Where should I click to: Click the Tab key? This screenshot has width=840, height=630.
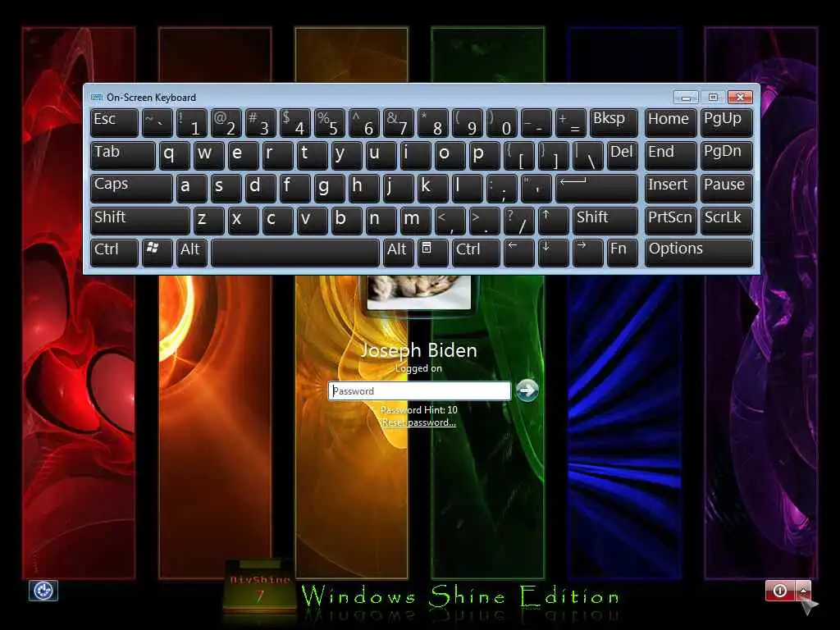tap(123, 155)
